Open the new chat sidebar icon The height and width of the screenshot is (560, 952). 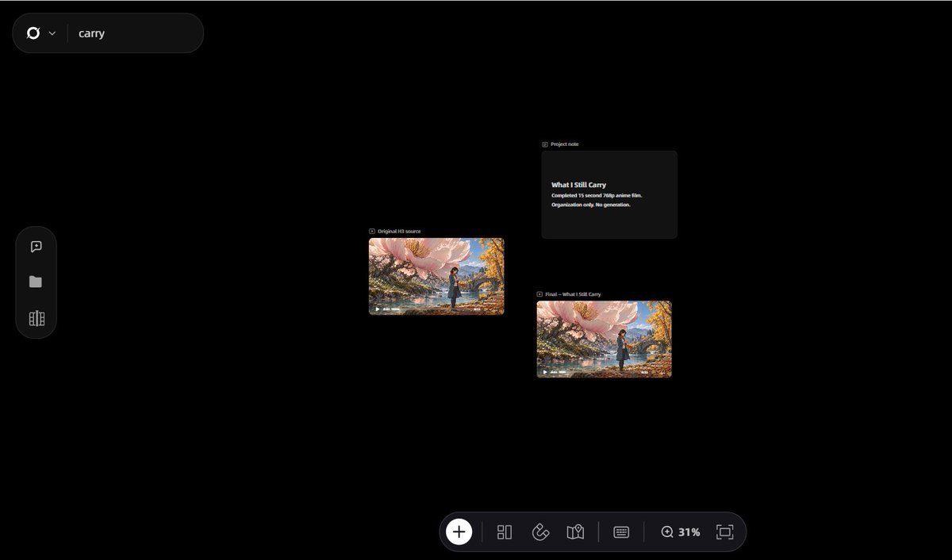coord(36,247)
